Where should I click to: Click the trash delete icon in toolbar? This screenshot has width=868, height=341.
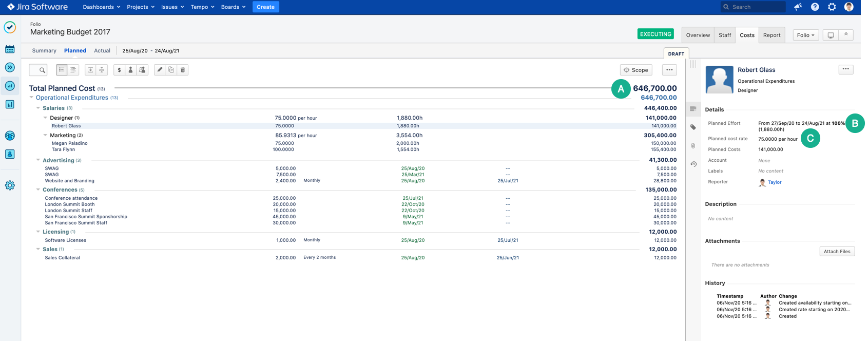pyautogui.click(x=183, y=70)
